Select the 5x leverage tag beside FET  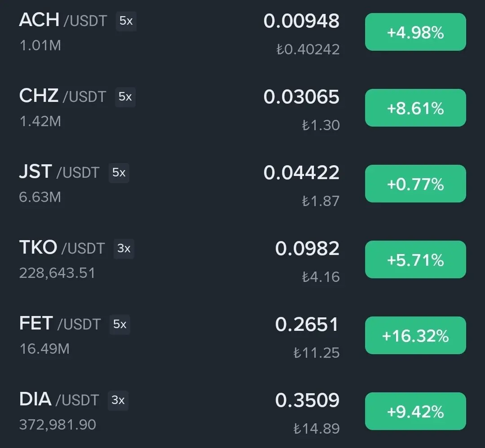point(120,325)
